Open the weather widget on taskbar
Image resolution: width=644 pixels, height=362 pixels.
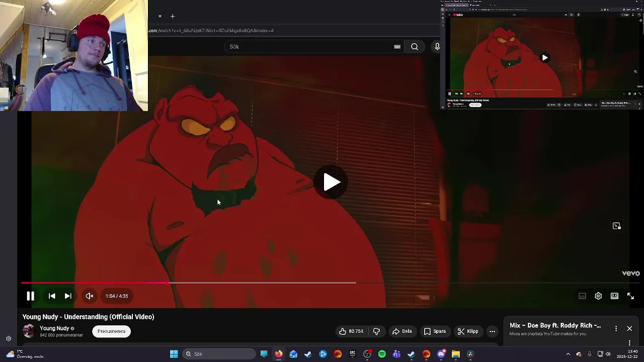[24, 354]
